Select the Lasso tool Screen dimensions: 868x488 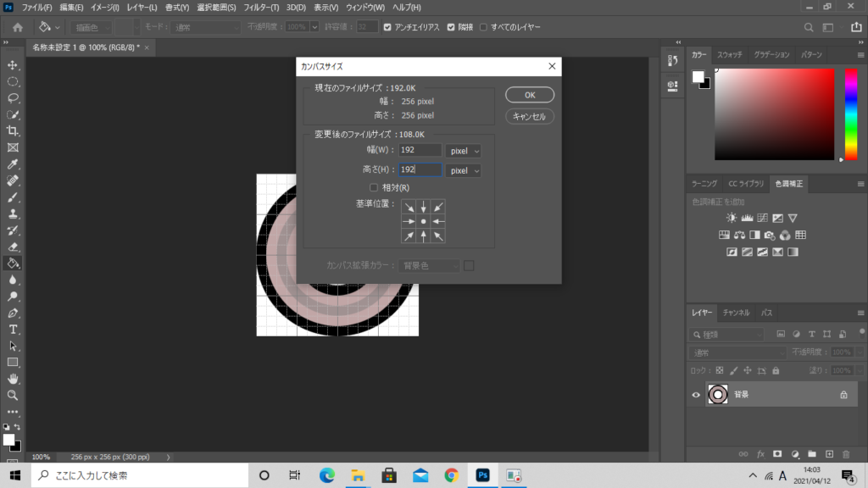click(13, 98)
